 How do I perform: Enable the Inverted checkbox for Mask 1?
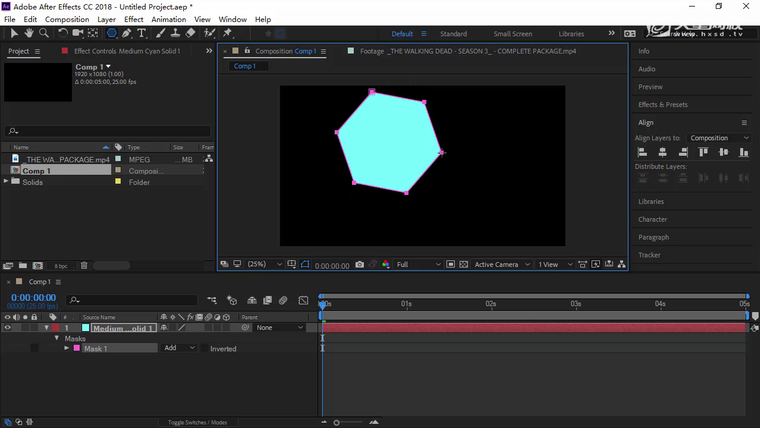click(205, 349)
